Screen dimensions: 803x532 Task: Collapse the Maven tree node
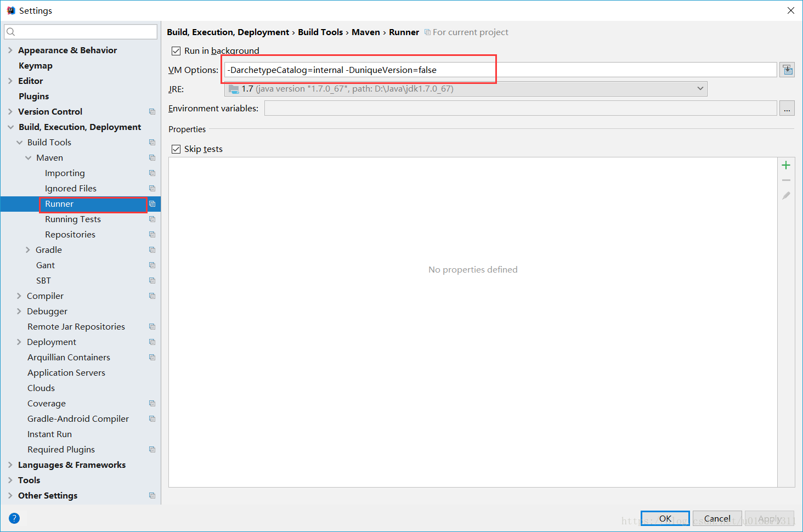[x=28, y=157]
